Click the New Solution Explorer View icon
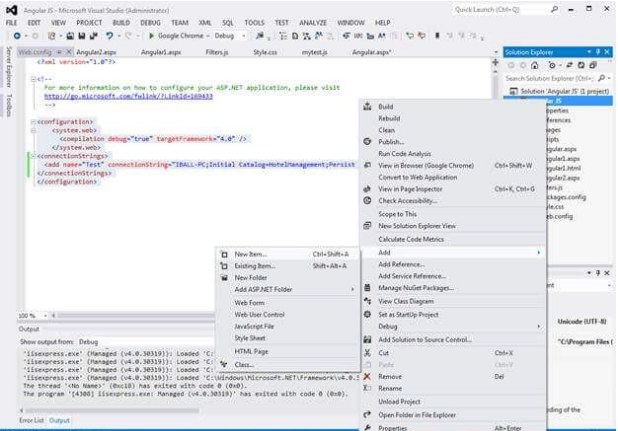 point(367,226)
